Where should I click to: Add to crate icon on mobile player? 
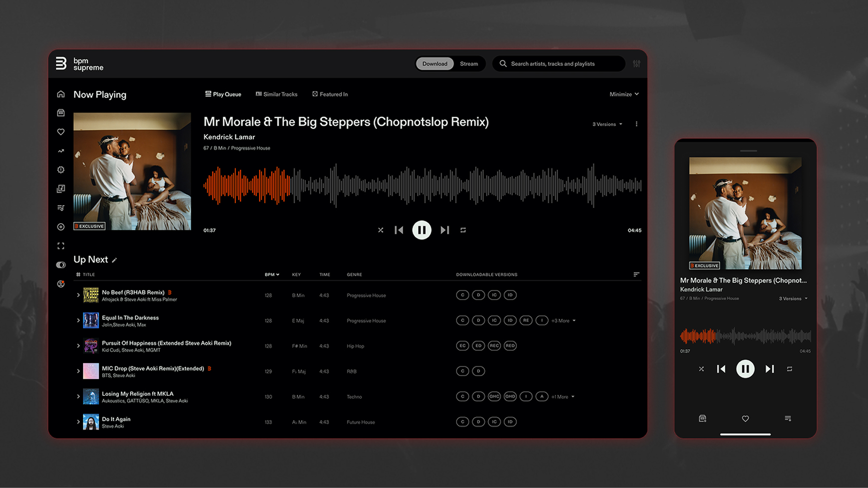702,419
